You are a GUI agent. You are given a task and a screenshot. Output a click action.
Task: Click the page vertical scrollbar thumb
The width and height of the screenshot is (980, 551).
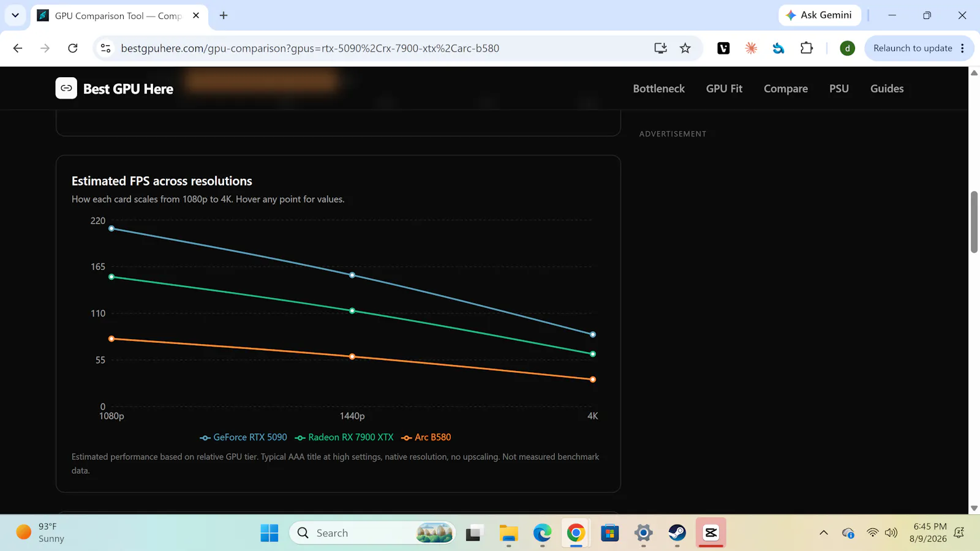pyautogui.click(x=974, y=222)
